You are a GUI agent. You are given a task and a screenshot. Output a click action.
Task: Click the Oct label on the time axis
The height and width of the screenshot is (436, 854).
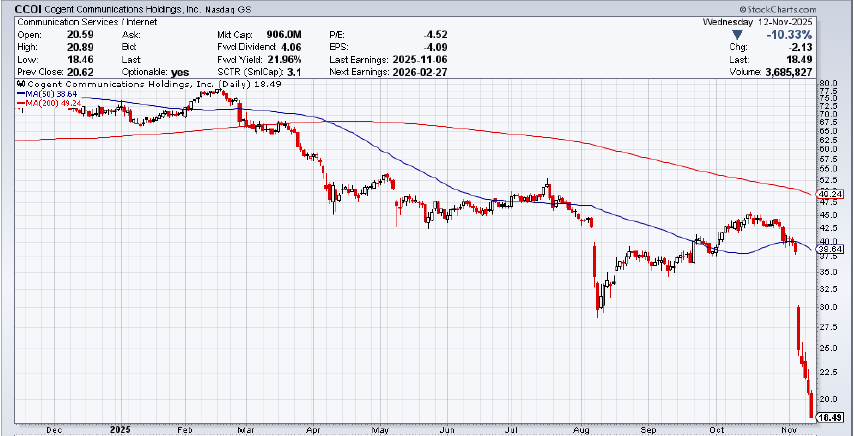tap(716, 429)
